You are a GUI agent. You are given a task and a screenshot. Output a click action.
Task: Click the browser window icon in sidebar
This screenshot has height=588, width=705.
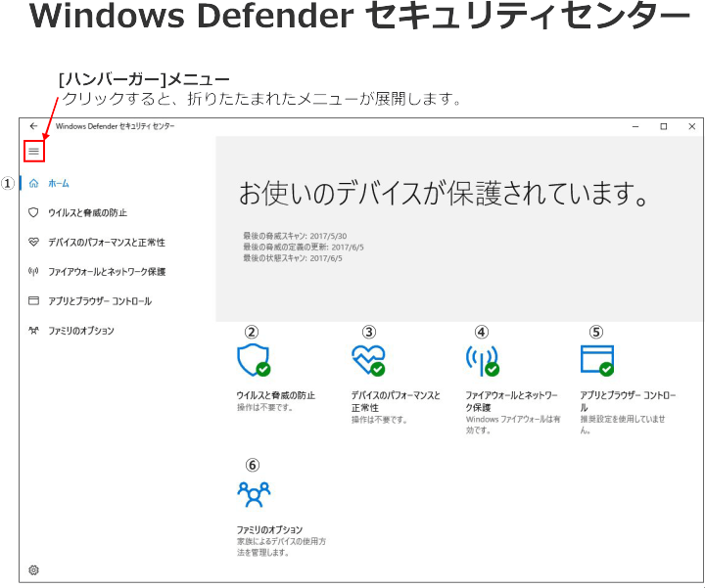[33, 301]
